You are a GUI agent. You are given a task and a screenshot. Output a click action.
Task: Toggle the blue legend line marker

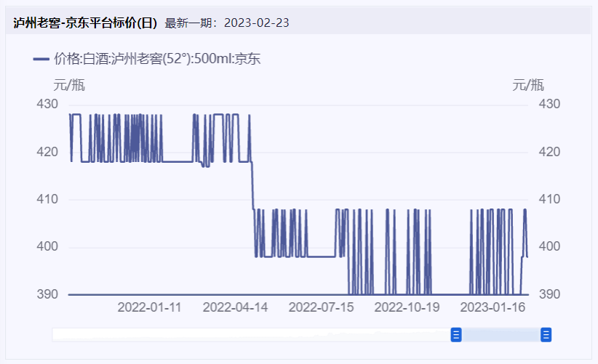point(41,59)
